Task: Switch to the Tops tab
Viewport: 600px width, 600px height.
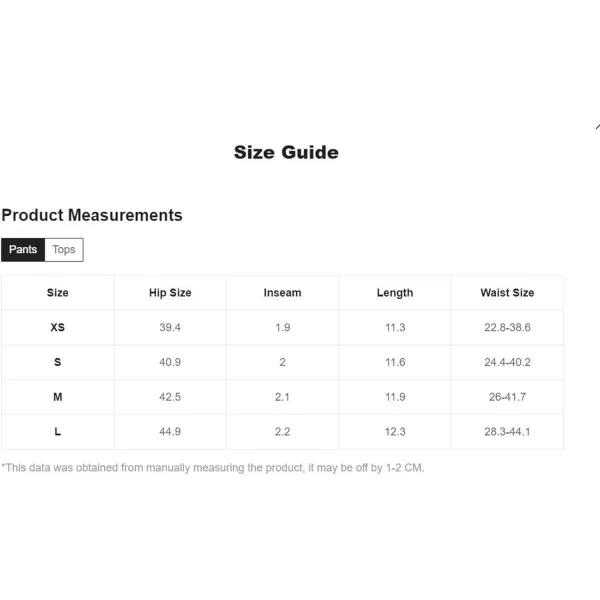Action: pyautogui.click(x=64, y=250)
